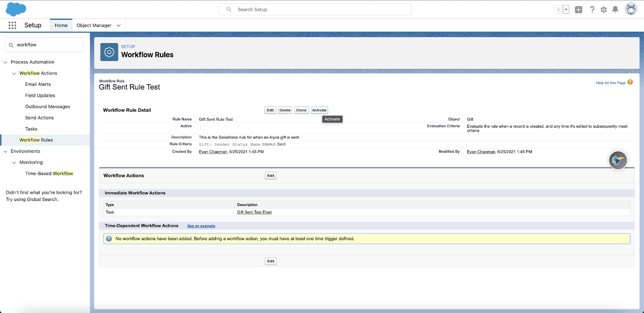
Task: Click the Clone button
Action: point(301,110)
